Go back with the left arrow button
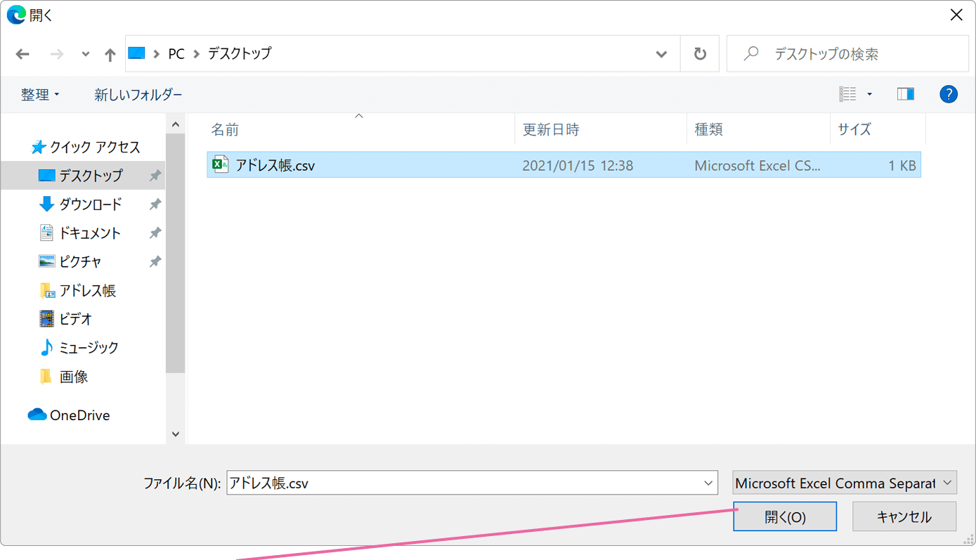The height and width of the screenshot is (560, 976). (22, 54)
